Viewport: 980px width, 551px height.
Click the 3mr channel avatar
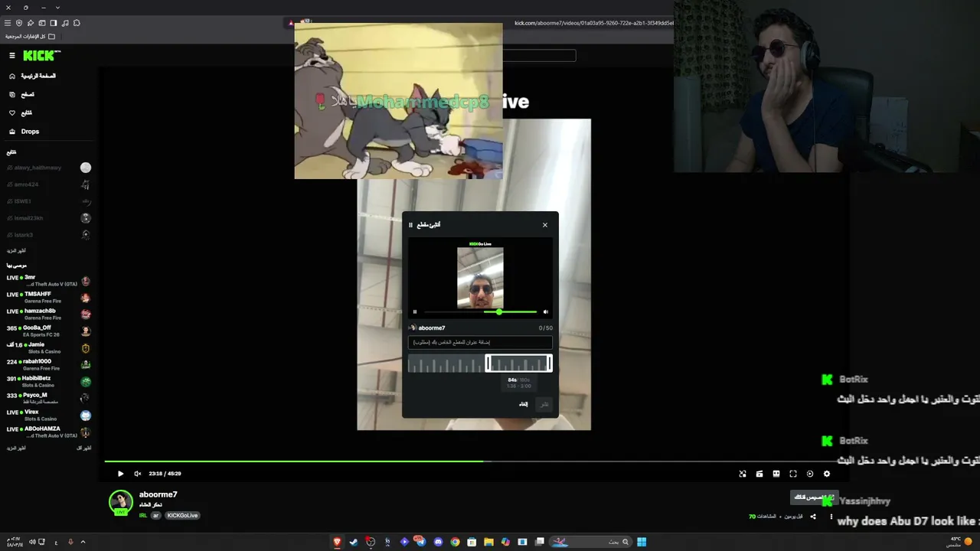tap(86, 281)
